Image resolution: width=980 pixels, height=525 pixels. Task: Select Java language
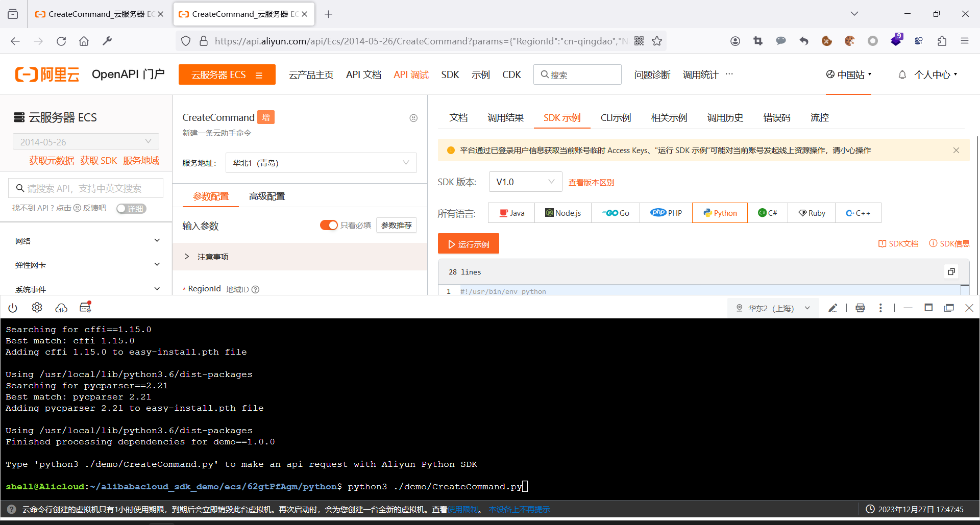click(x=511, y=213)
